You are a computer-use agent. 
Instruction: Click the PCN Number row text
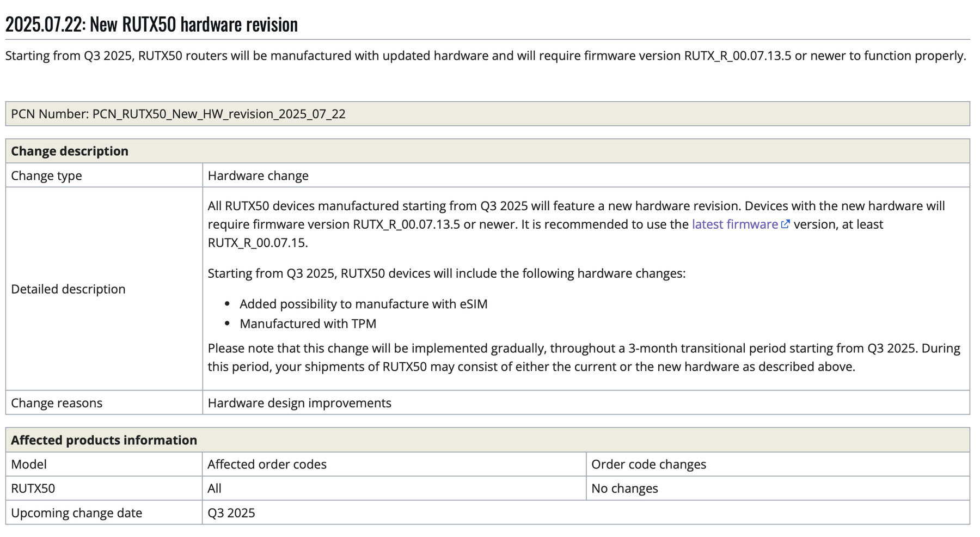tap(178, 114)
